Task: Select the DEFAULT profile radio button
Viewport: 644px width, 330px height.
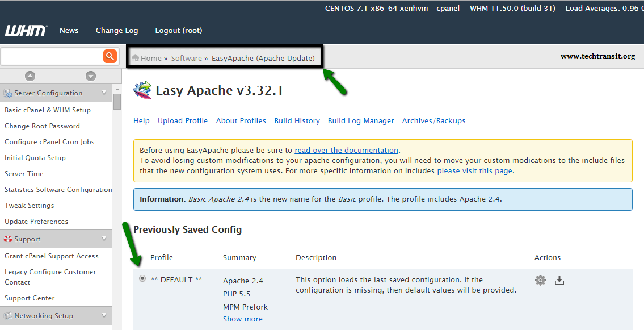Action: [142, 279]
